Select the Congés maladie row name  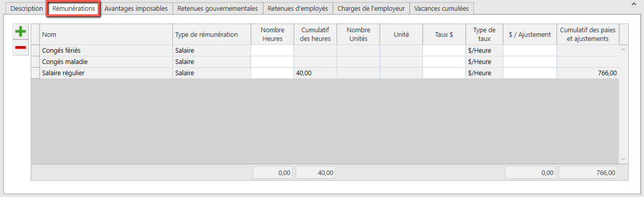tap(106, 62)
